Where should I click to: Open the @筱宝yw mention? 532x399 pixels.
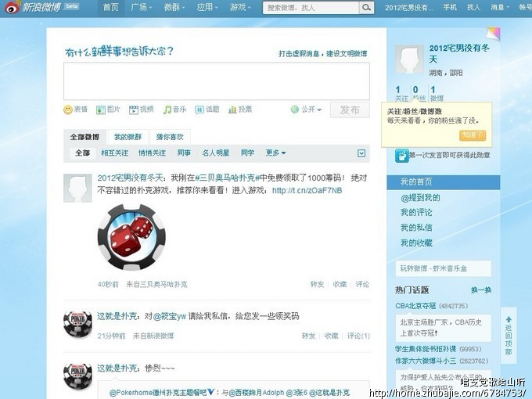click(170, 317)
